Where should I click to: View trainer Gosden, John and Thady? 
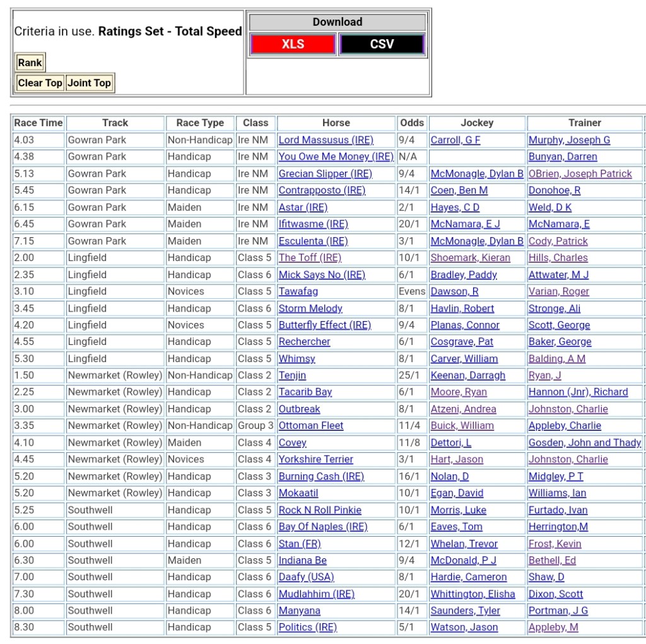pyautogui.click(x=584, y=443)
